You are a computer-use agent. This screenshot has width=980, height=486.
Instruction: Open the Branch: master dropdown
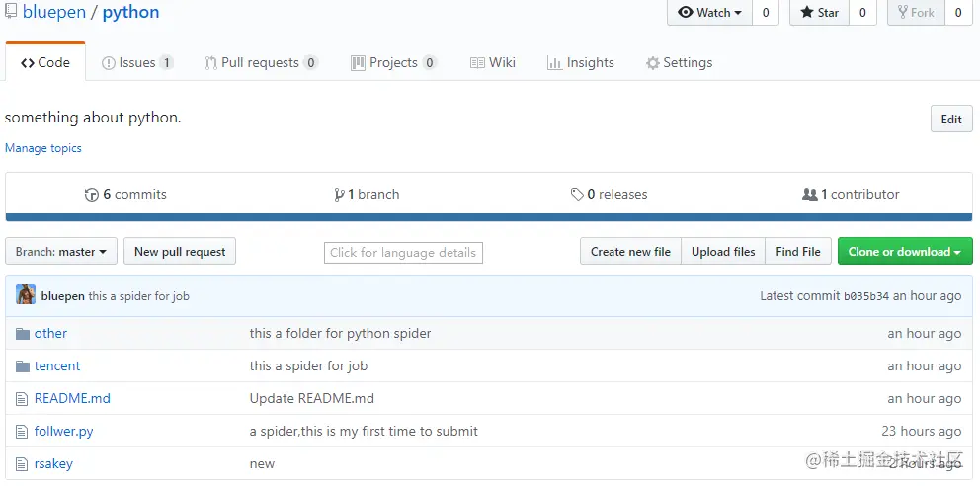pyautogui.click(x=61, y=251)
